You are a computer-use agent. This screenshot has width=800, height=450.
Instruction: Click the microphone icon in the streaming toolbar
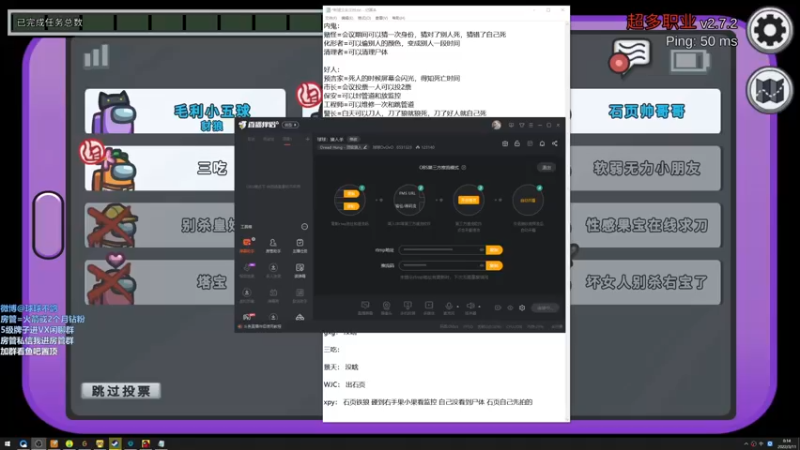coord(449,307)
